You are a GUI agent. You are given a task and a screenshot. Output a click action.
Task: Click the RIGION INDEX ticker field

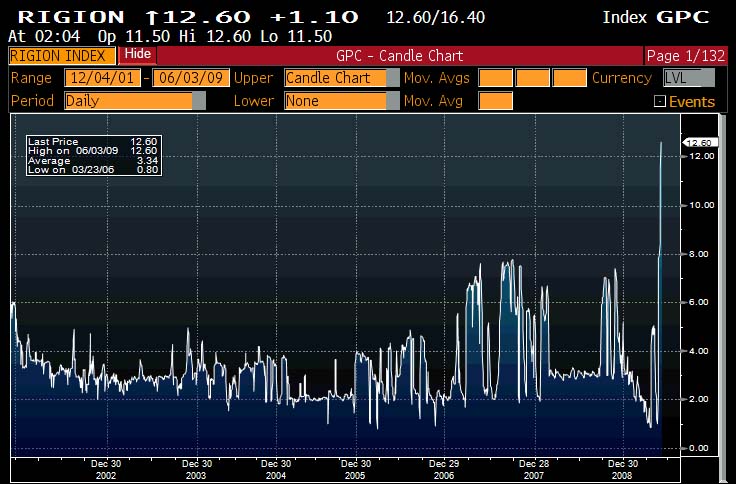pos(61,56)
